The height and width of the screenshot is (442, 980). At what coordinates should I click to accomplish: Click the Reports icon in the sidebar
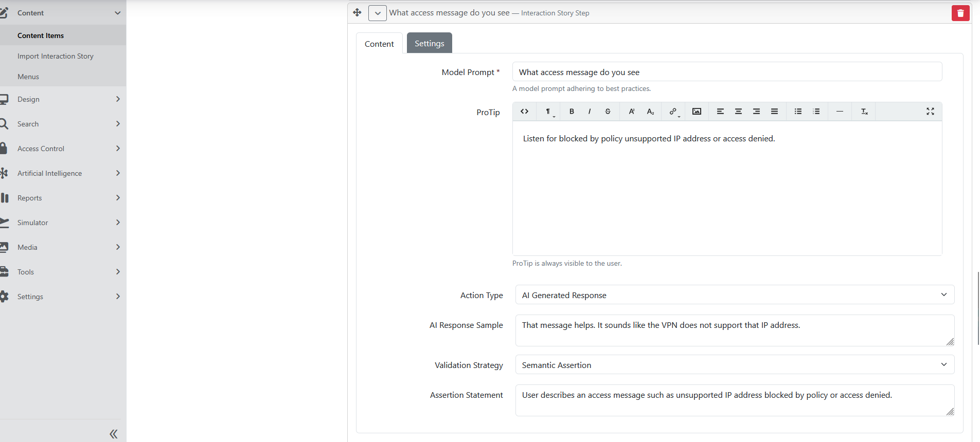[x=5, y=198]
